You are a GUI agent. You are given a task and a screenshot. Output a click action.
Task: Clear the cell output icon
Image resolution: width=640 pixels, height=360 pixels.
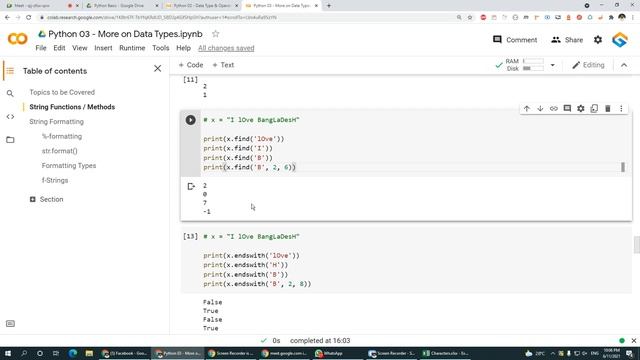(x=191, y=187)
